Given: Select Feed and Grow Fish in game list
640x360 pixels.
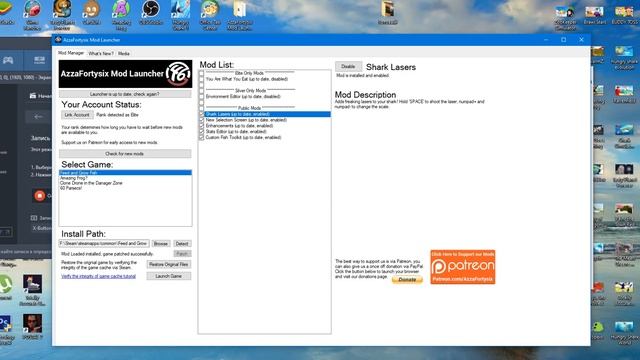Looking at the screenshot, I should pyautogui.click(x=125, y=173).
